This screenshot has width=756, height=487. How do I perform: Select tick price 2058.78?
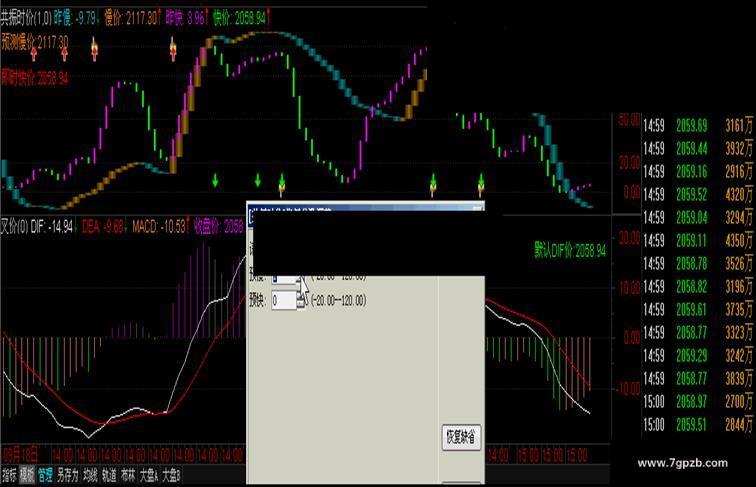[x=691, y=263]
